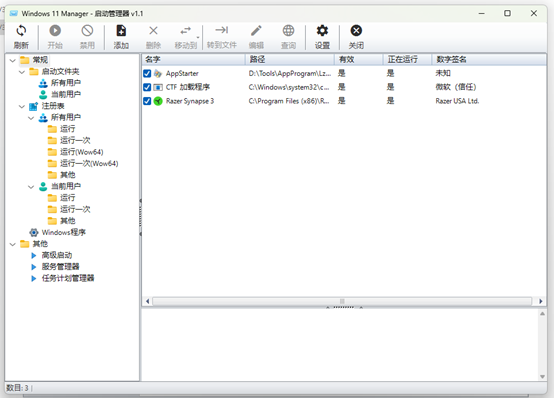Image resolution: width=554 pixels, height=398 pixels.
Task: Click the horizontal scrollbar track
Action: point(342,302)
